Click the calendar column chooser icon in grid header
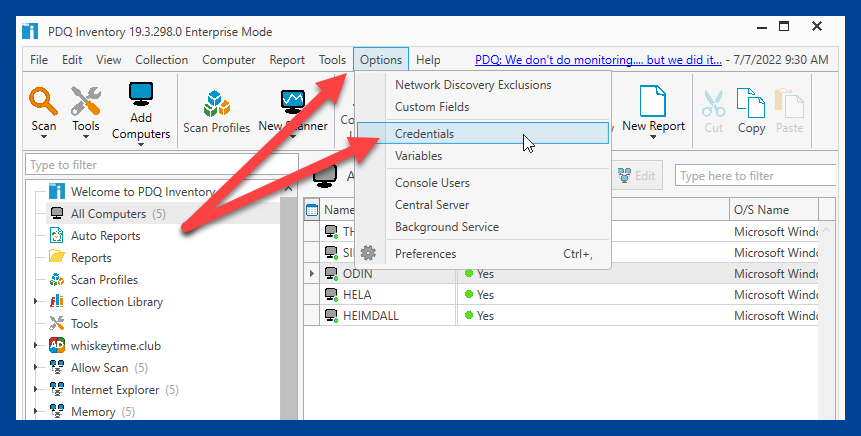 coord(312,210)
